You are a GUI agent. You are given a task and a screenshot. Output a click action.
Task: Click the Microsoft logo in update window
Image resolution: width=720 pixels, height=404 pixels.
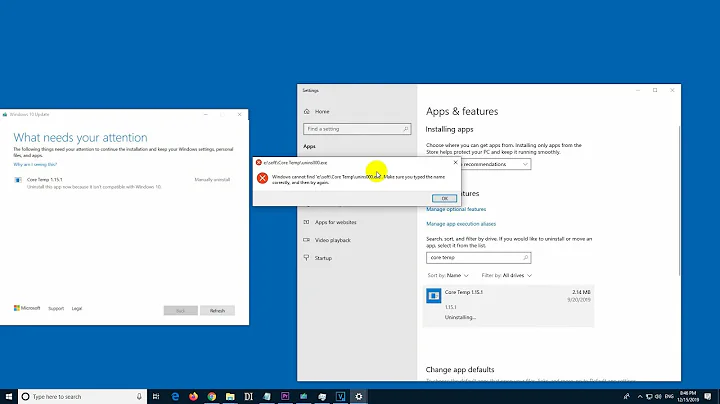click(27, 308)
